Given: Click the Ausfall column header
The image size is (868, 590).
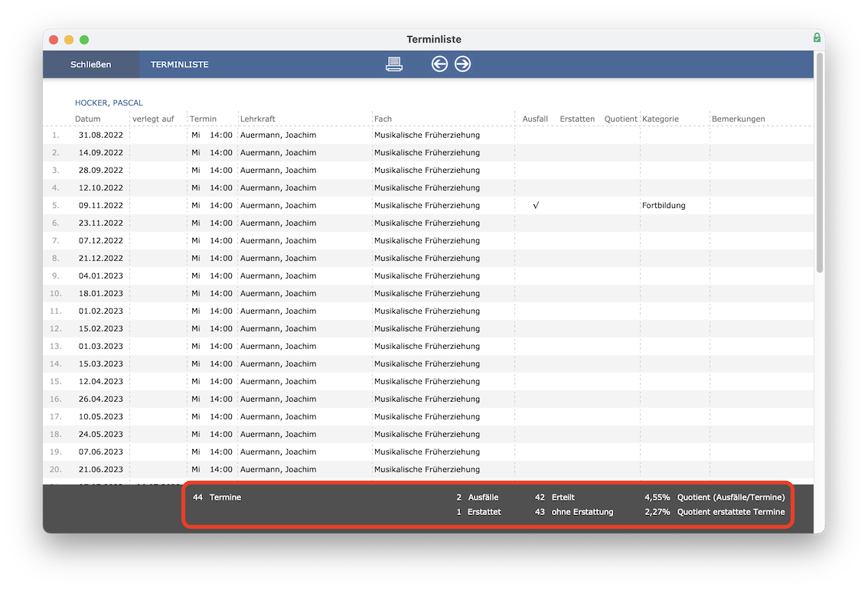Looking at the screenshot, I should [535, 119].
